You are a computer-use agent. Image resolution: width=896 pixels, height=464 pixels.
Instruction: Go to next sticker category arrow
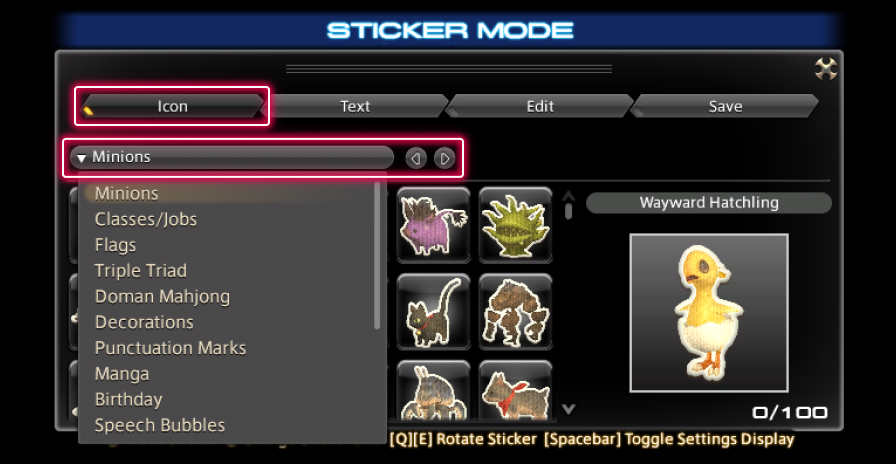coord(445,158)
